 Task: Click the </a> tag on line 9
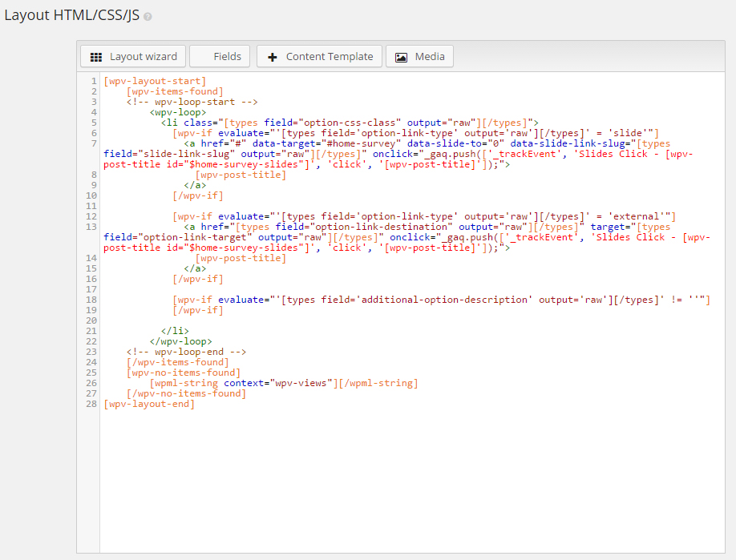[x=195, y=185]
